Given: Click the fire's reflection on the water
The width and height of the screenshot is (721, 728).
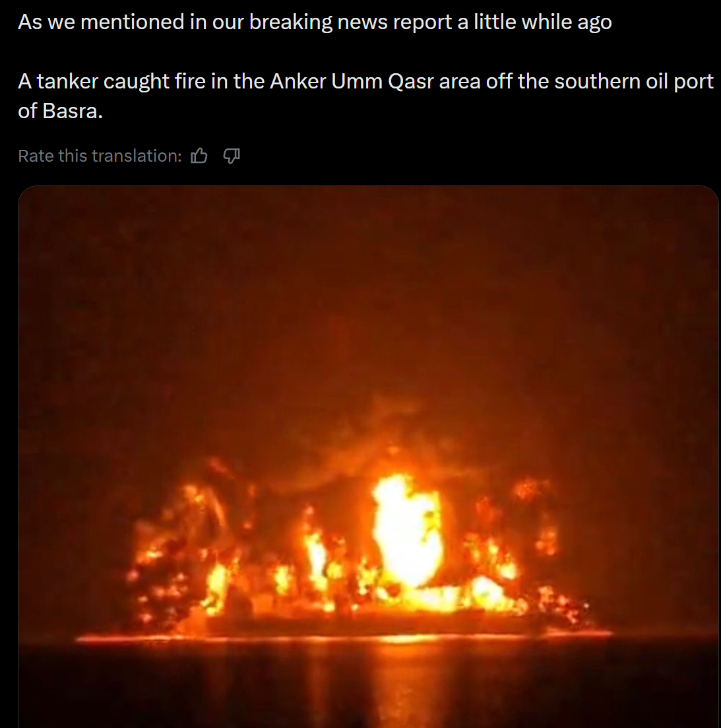Looking at the screenshot, I should pyautogui.click(x=362, y=682).
